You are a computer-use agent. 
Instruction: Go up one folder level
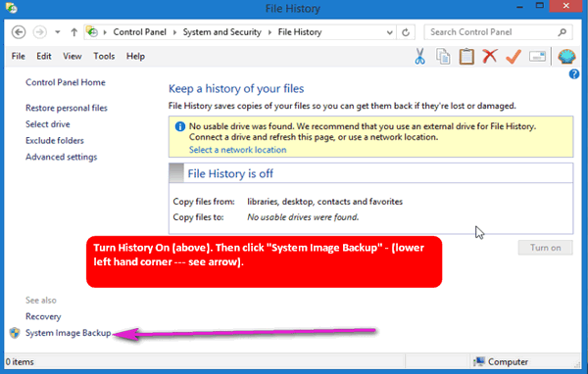(x=73, y=32)
